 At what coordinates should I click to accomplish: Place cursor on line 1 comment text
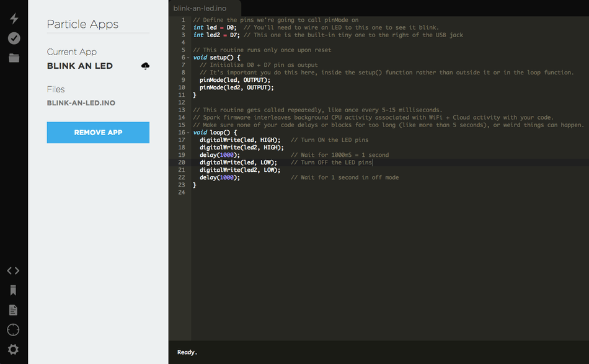(x=276, y=20)
